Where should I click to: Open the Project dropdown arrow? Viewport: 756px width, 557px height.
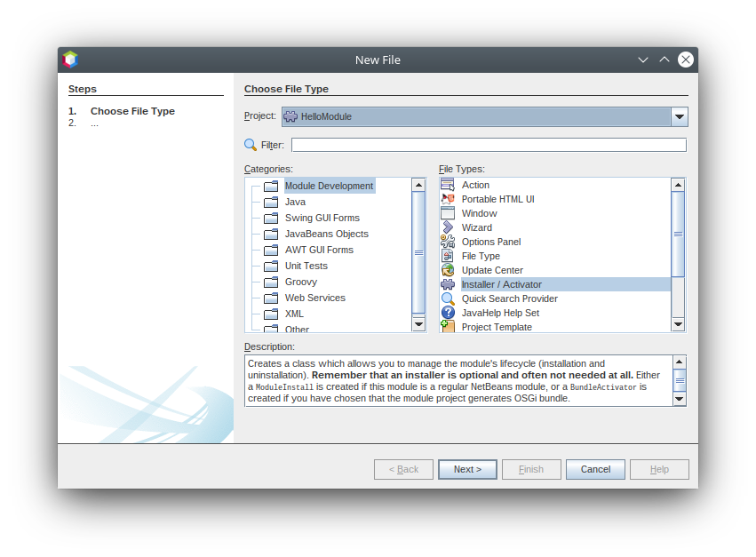click(x=679, y=116)
